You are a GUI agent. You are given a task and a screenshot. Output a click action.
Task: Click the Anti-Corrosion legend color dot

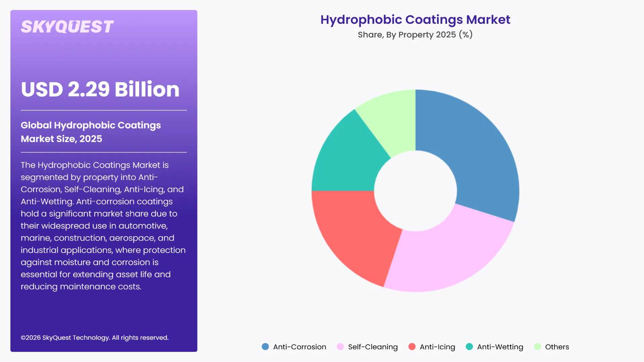pyautogui.click(x=265, y=347)
